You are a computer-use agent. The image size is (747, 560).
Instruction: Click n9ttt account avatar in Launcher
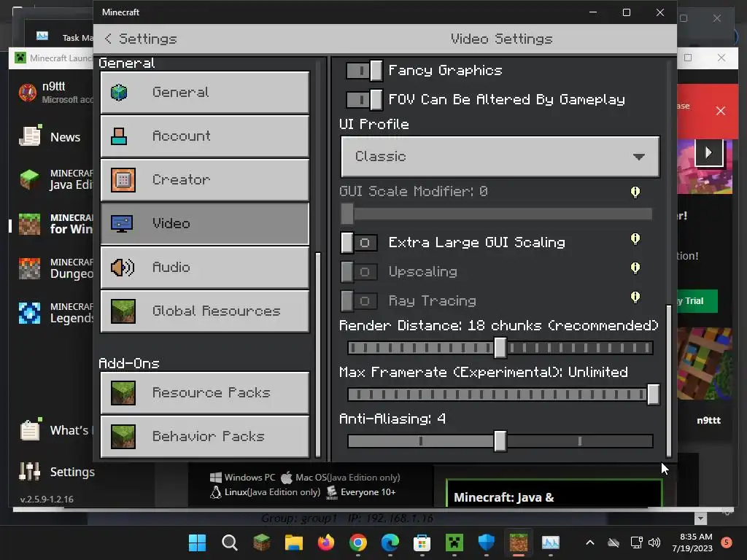click(28, 93)
